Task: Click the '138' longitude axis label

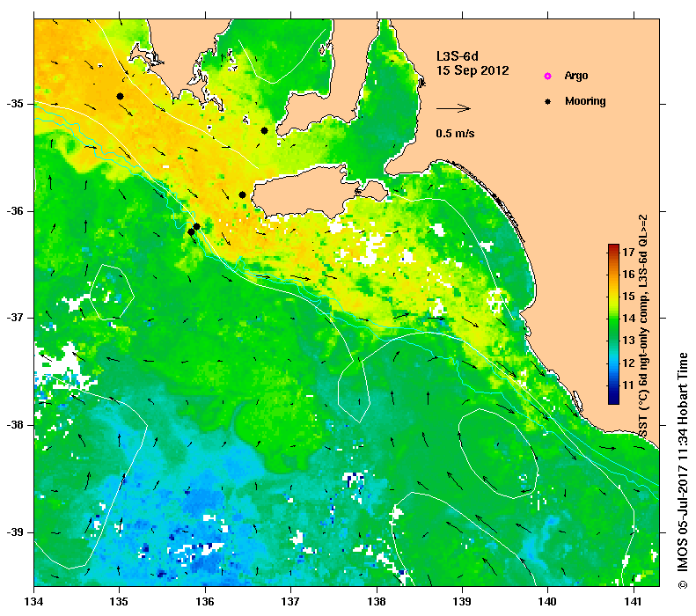Action: click(377, 602)
